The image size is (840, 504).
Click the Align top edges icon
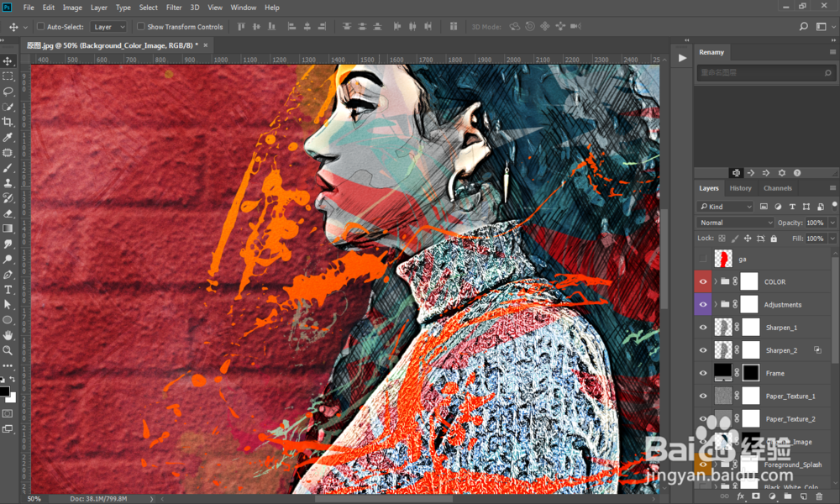pyautogui.click(x=241, y=26)
